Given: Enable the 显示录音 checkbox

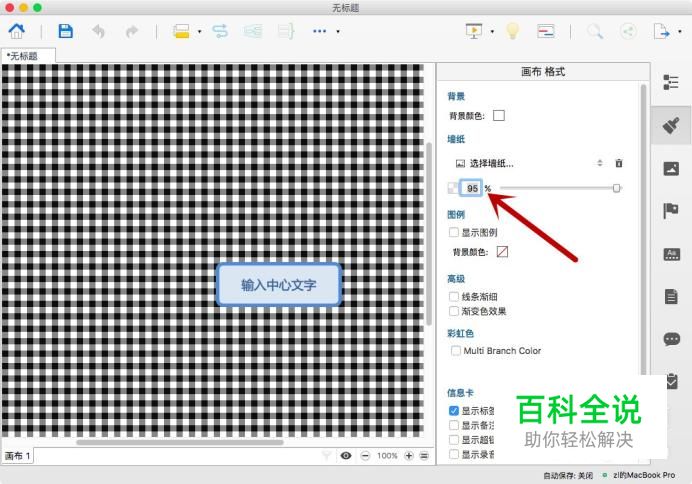Looking at the screenshot, I should coord(454,454).
